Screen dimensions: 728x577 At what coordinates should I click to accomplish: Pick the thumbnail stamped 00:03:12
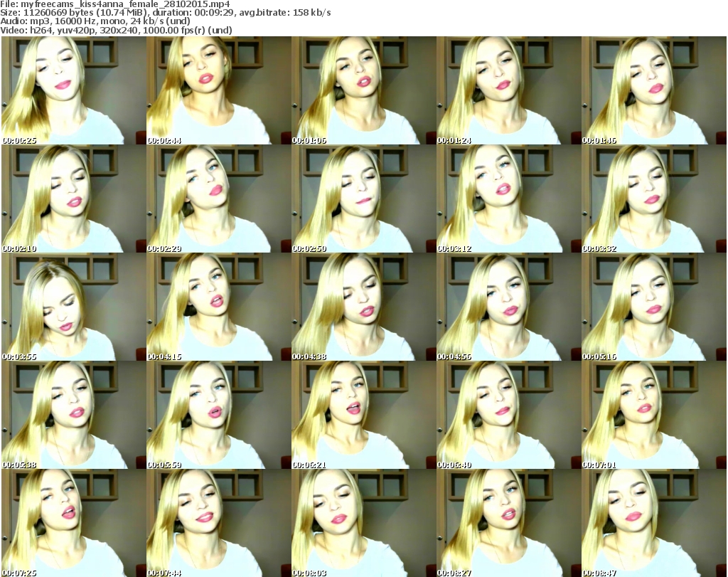pyautogui.click(x=509, y=198)
